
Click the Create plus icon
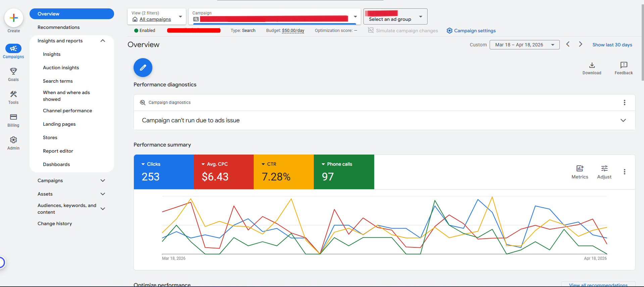pos(13,18)
